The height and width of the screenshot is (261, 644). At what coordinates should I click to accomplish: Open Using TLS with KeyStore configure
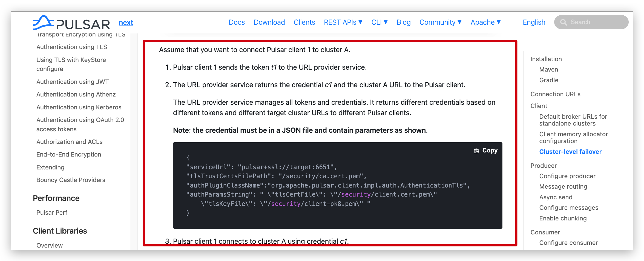(71, 64)
